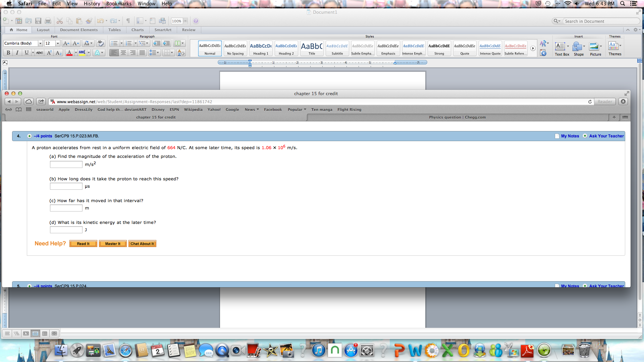Expand question 4 using the plus toggle
The height and width of the screenshot is (362, 644).
(x=29, y=136)
